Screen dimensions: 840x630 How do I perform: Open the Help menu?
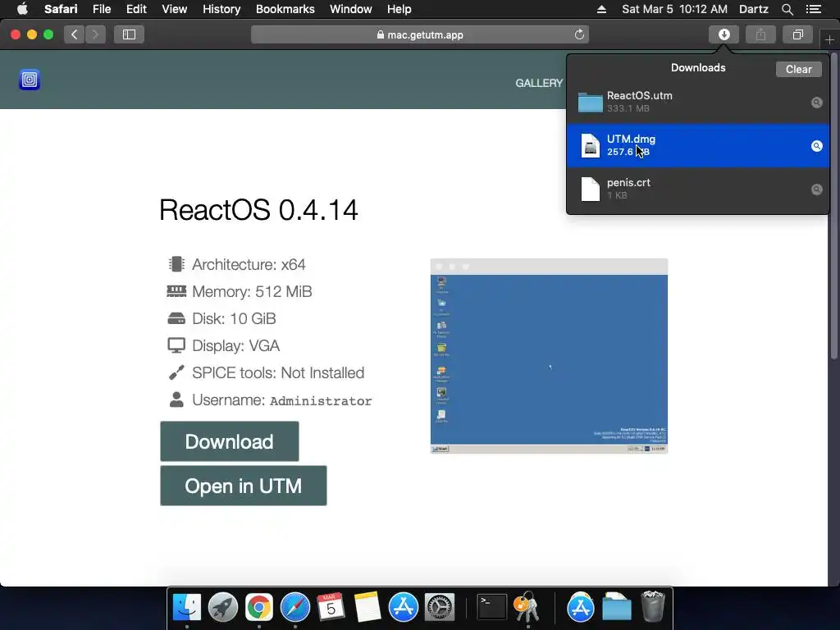[x=399, y=9]
